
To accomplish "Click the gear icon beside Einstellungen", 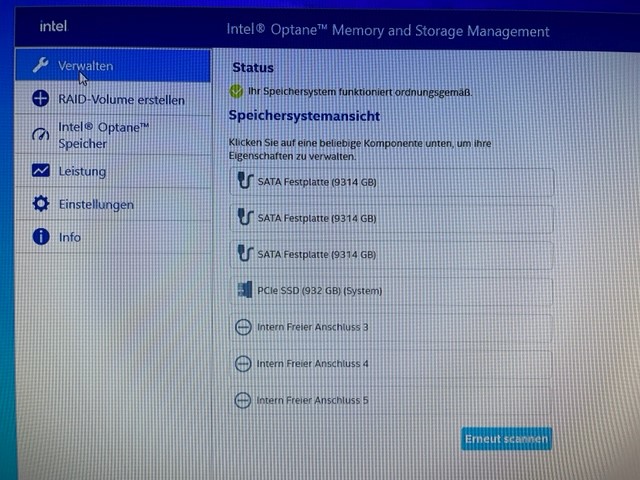I will (41, 203).
